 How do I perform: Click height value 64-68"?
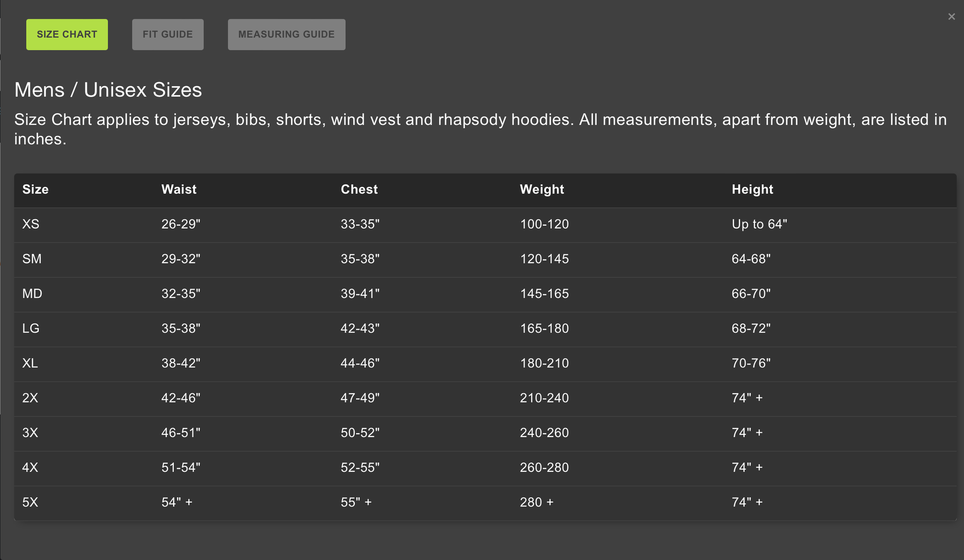point(751,259)
